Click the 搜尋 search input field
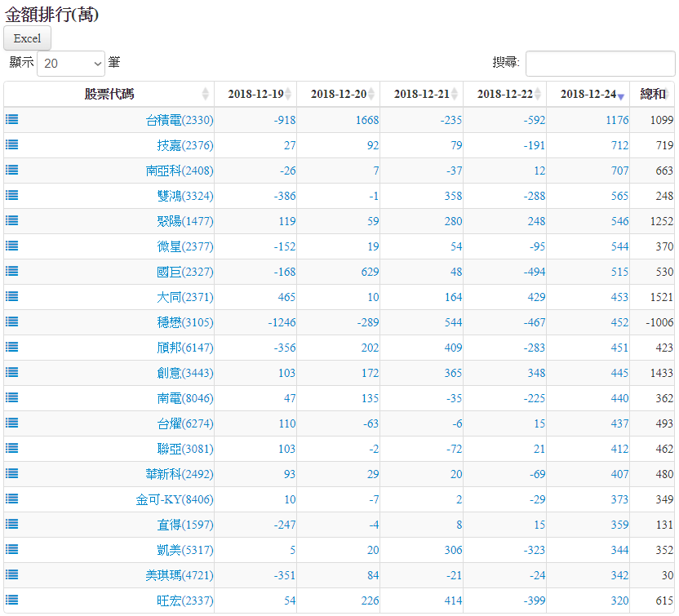Viewport: 679px width, 616px height. pyautogui.click(x=600, y=63)
